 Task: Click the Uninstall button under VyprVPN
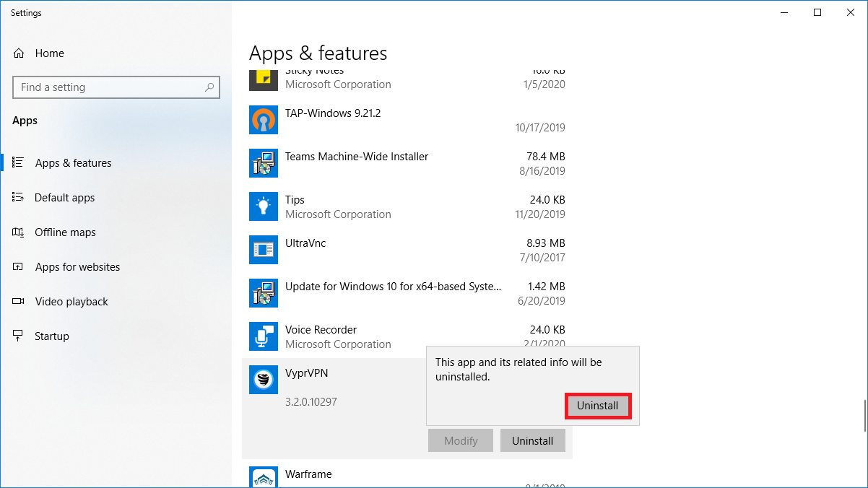coord(533,440)
